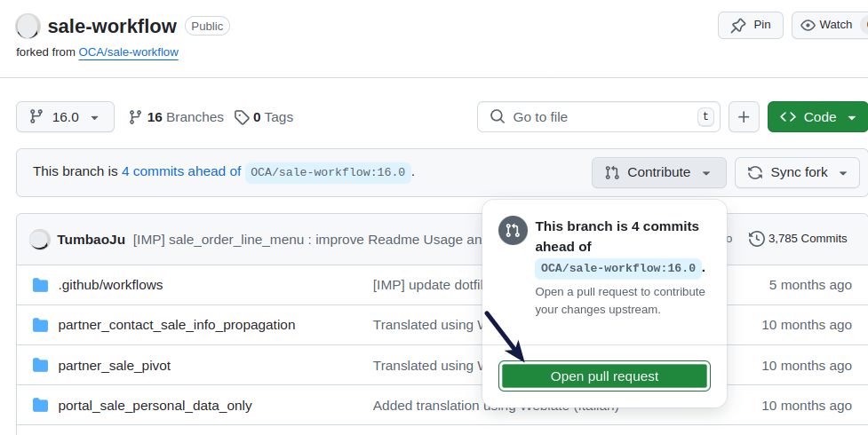Open the 4 commits ahead link
Image resolution: width=868 pixels, height=435 pixels.
(x=181, y=171)
